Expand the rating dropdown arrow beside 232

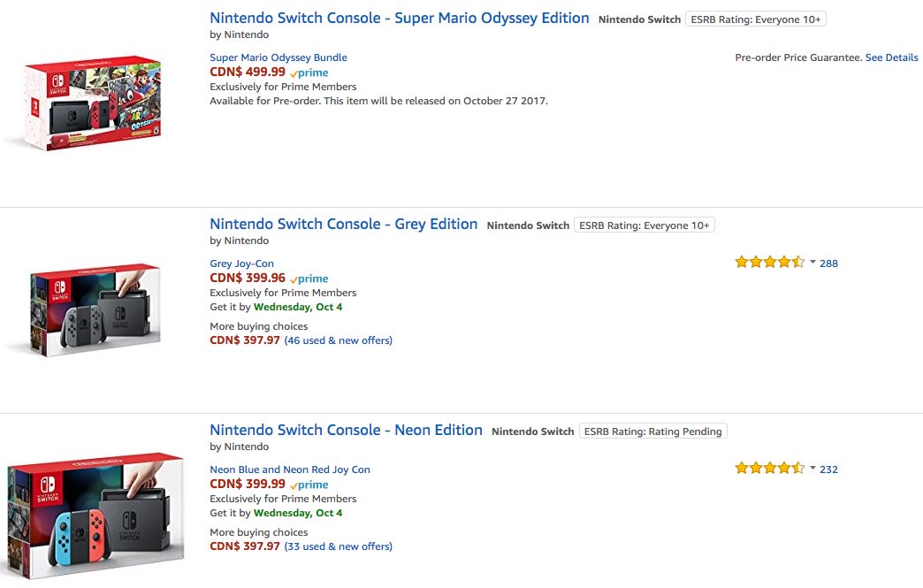[812, 468]
